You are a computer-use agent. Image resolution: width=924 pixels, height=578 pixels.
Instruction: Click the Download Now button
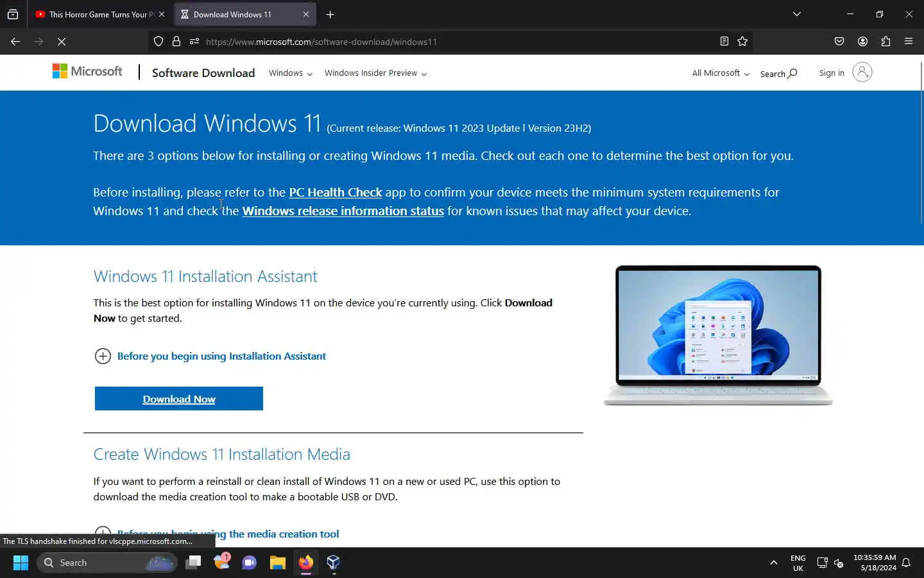click(179, 398)
